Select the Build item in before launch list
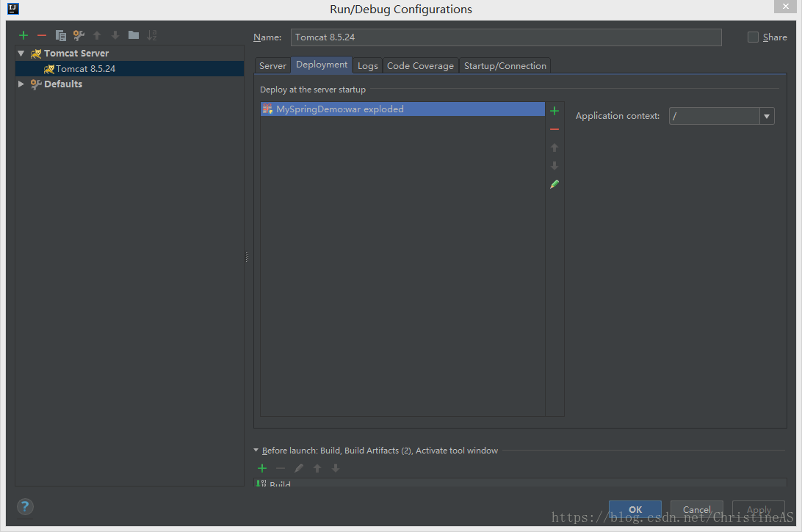This screenshot has height=532, width=802. [x=520, y=483]
